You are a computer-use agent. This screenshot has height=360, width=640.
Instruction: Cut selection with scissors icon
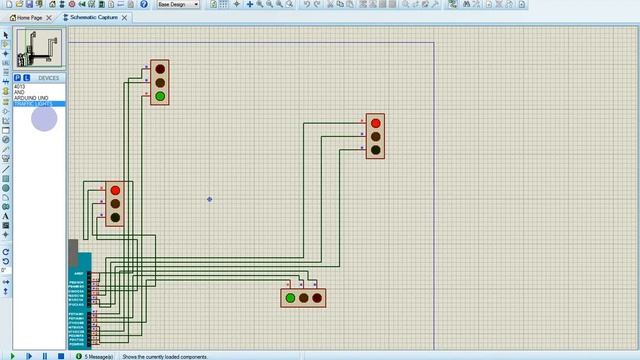tap(330, 4)
